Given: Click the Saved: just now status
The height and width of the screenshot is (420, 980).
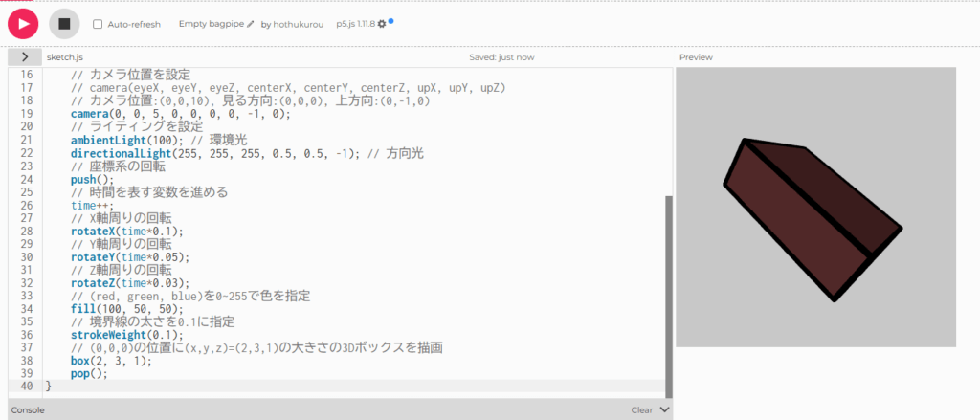Looking at the screenshot, I should coord(501,56).
